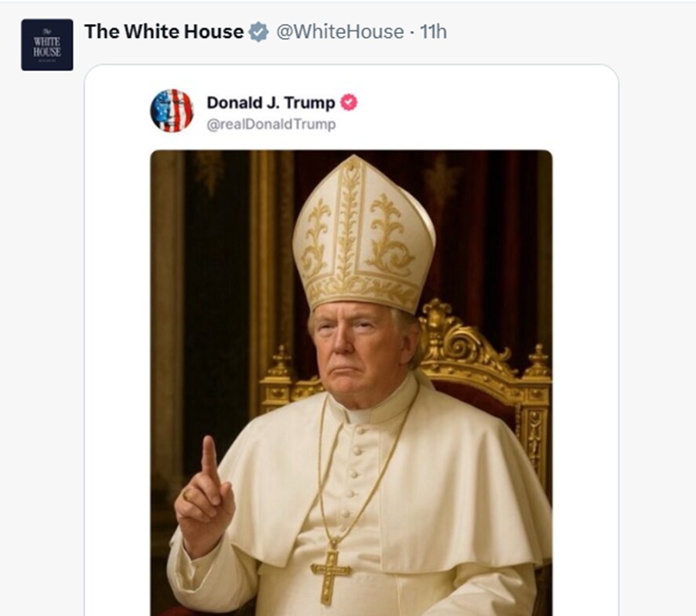Click the flag-themed avatar in quoted post
The width and height of the screenshot is (696, 616).
[172, 111]
